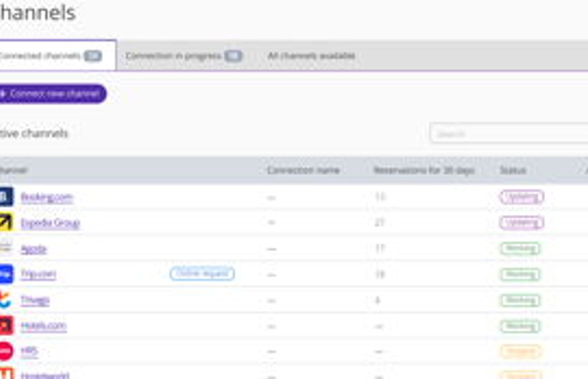This screenshot has width=588, height=379.
Task: Open the Trip.com channel link
Action: point(38,274)
